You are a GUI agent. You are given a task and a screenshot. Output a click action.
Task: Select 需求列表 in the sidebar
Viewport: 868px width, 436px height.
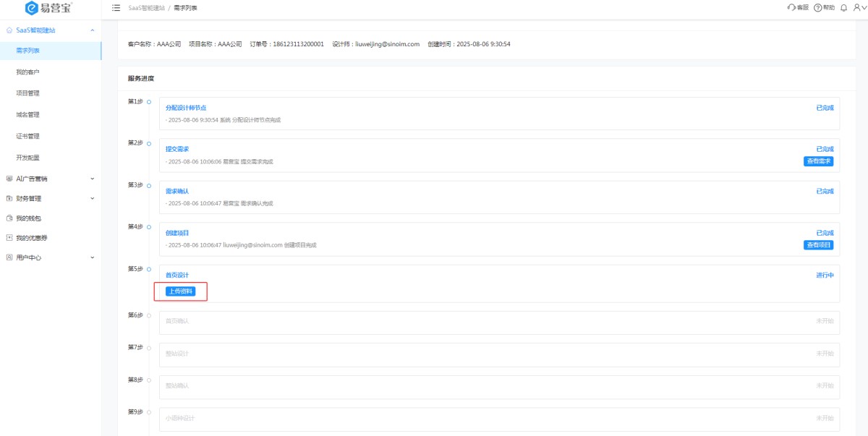pyautogui.click(x=51, y=51)
